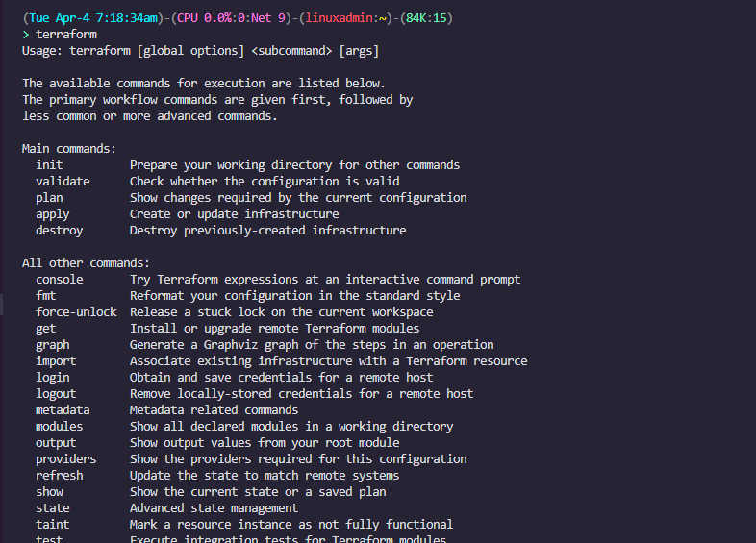Click the taint command name

pos(53,525)
